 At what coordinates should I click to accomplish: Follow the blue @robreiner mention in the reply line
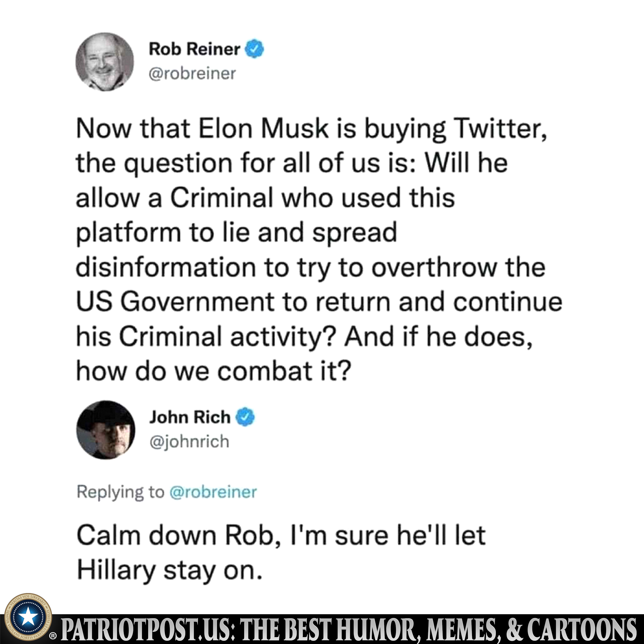click(213, 492)
